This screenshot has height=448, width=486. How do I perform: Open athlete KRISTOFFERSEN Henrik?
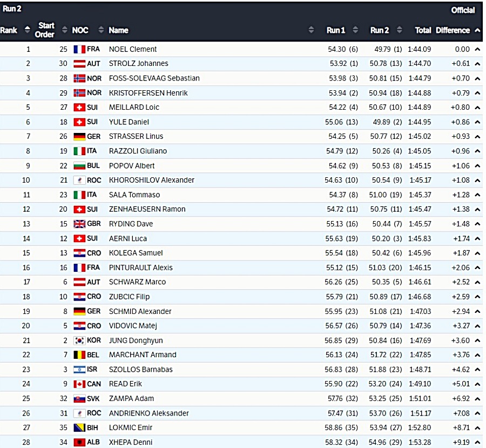tap(148, 93)
